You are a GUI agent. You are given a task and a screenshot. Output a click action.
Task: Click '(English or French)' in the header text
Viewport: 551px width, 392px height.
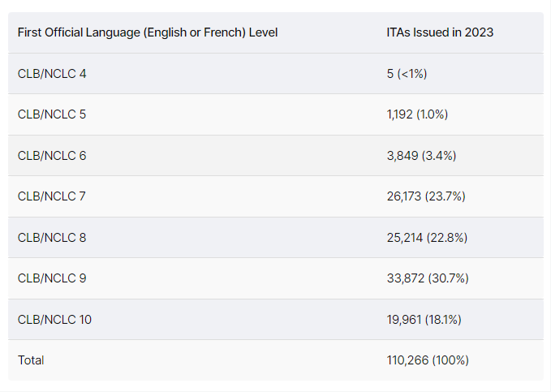coord(192,32)
